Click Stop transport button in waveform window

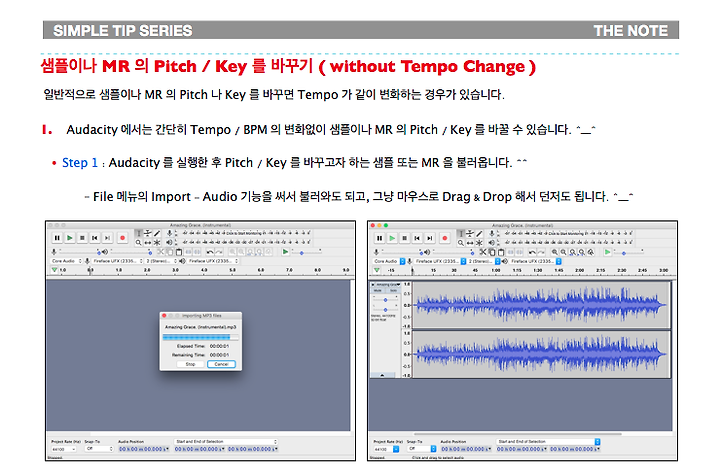pos(405,238)
